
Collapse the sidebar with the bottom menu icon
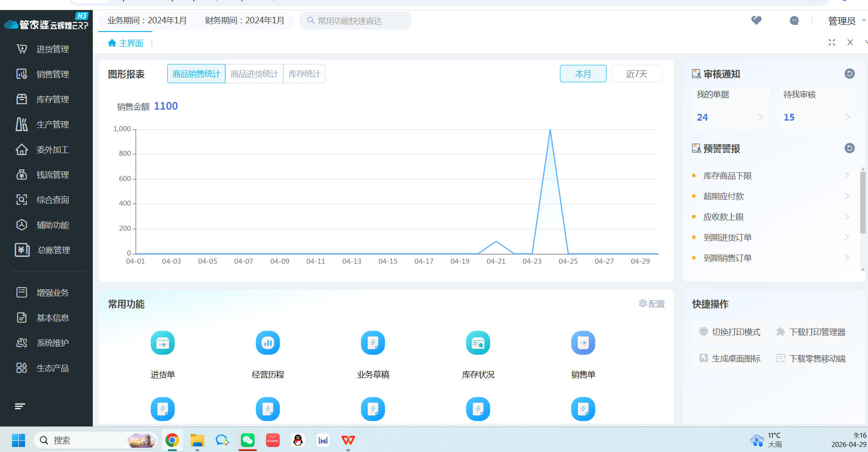[x=20, y=406]
